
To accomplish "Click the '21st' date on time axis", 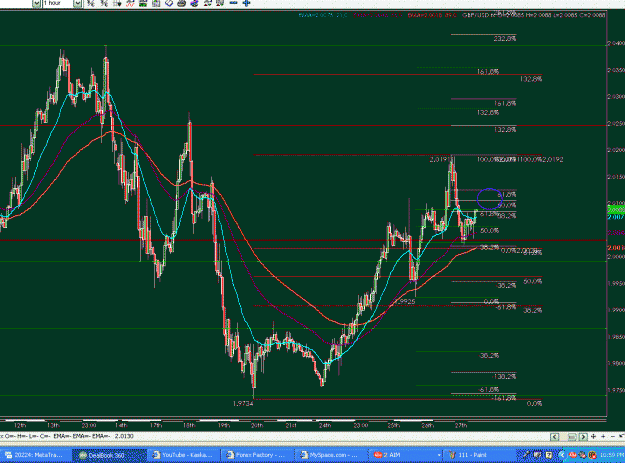I will 291,425.
